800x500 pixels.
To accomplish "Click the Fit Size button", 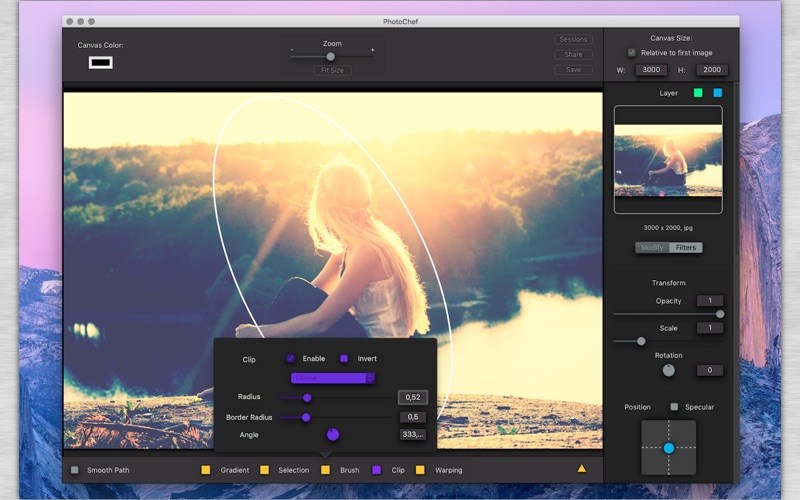I will (331, 70).
